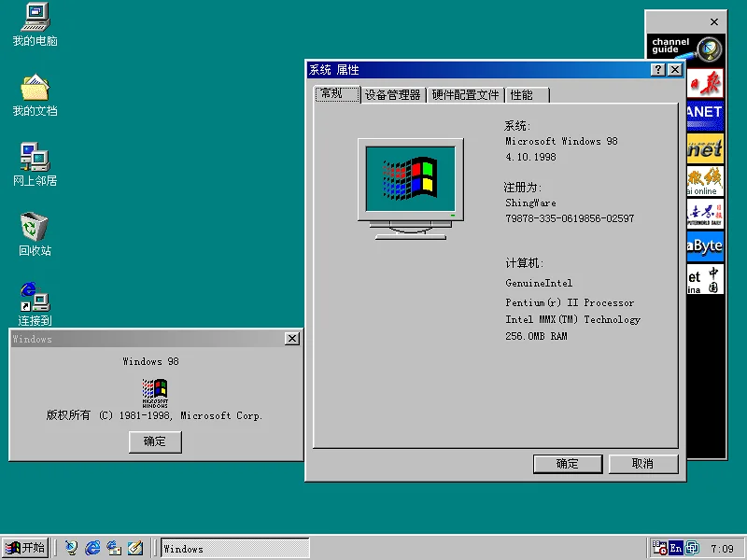This screenshot has height=560, width=747.
Task: Click 确定 in the Windows 98 dialog
Action: point(155,442)
